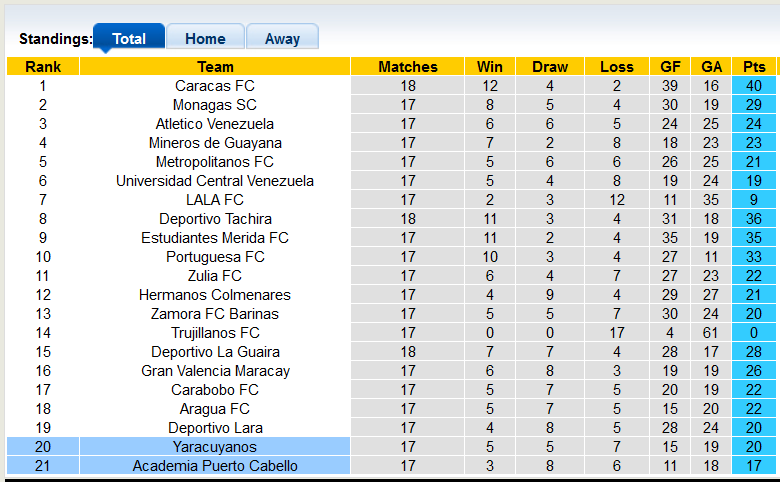This screenshot has width=780, height=482.
Task: Sort by the Matches column header
Action: pos(408,67)
